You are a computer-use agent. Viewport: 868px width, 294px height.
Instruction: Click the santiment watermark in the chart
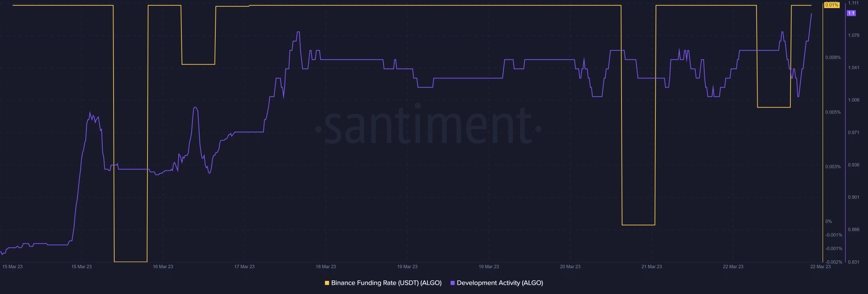coord(429,126)
